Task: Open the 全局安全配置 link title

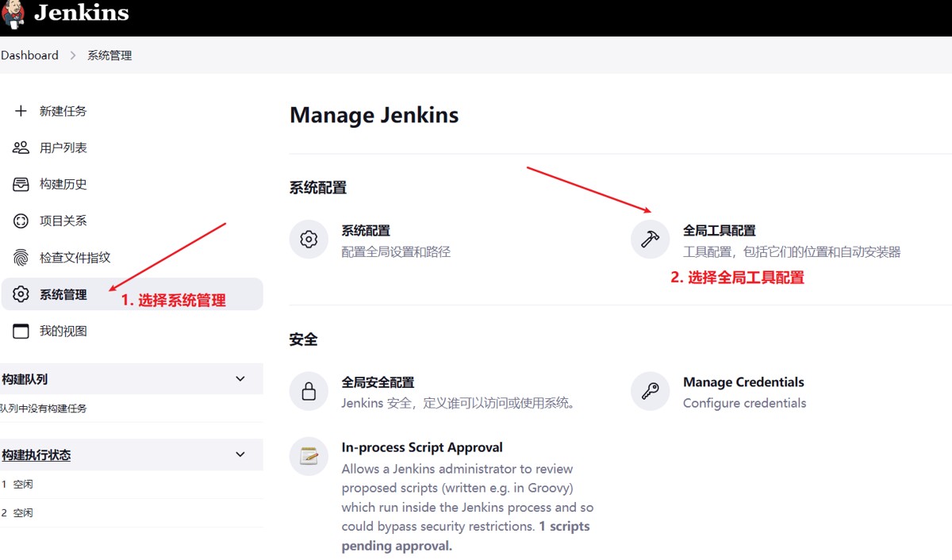Action: (x=378, y=382)
